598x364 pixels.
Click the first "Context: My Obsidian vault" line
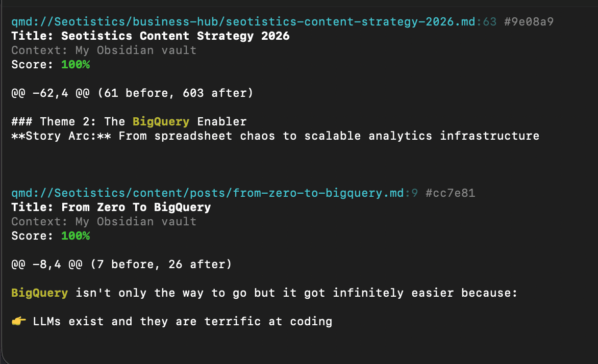[104, 50]
